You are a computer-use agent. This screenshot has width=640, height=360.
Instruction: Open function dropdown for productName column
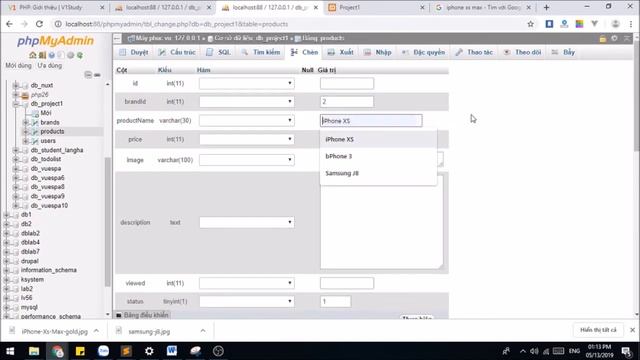click(x=247, y=120)
